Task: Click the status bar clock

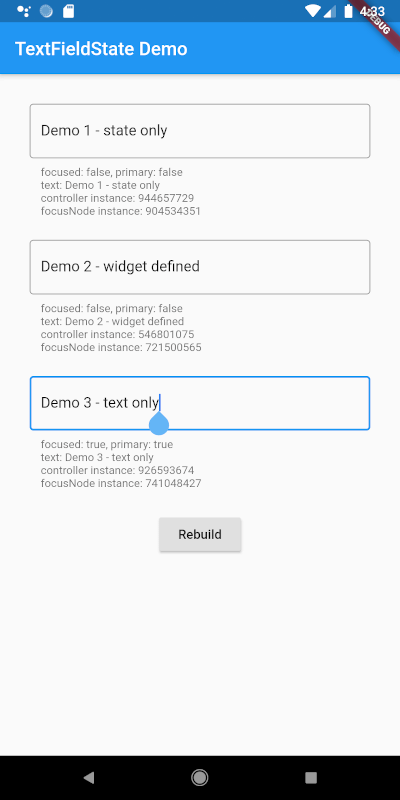Action: tap(371, 11)
